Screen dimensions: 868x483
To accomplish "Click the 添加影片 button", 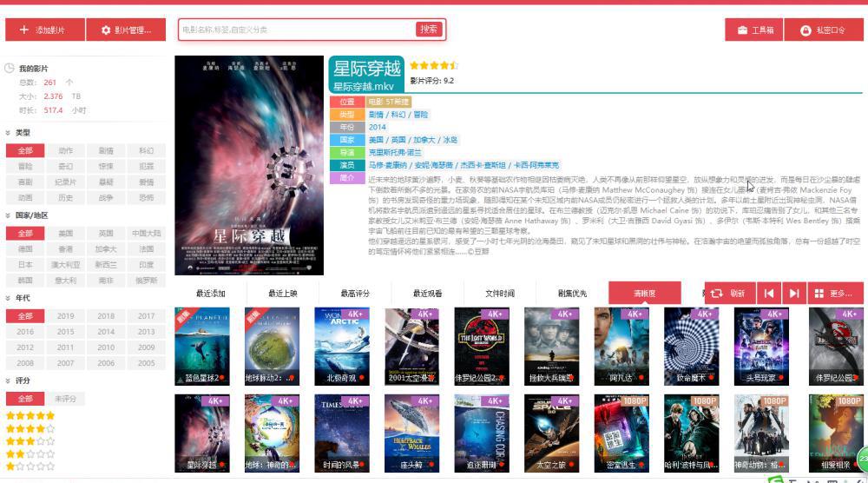I will (x=45, y=30).
